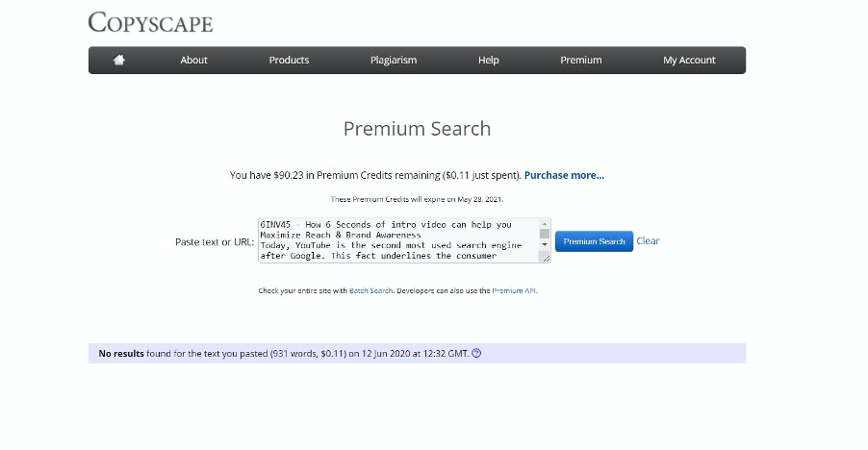Click the textarea resize handle corner

tap(546, 258)
